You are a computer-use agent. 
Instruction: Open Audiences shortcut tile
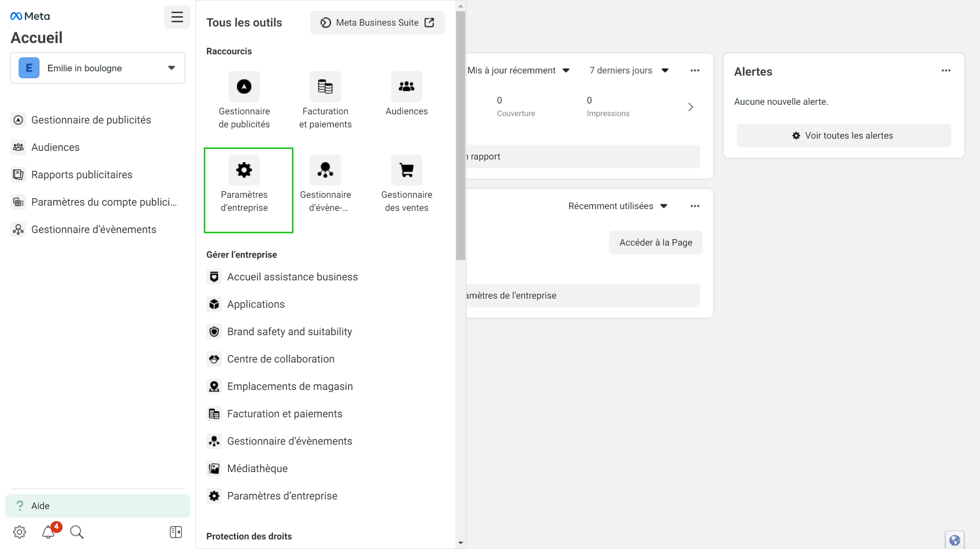point(406,94)
